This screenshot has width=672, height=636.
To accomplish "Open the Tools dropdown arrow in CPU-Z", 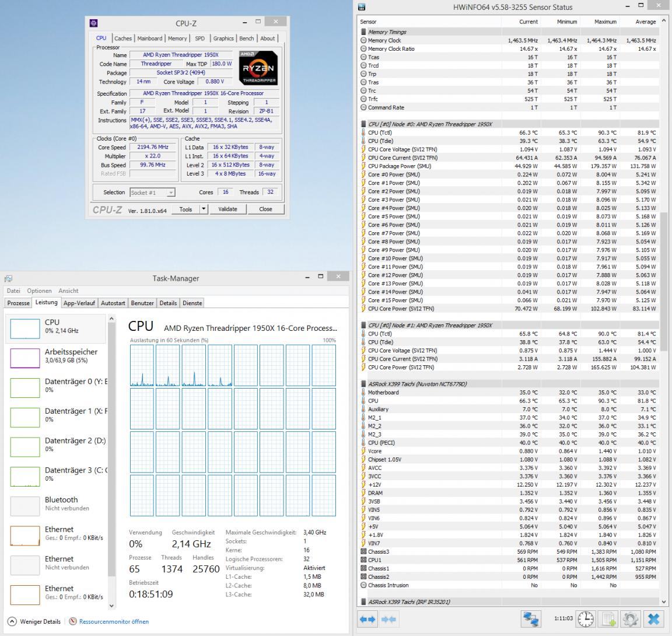I will click(x=204, y=209).
